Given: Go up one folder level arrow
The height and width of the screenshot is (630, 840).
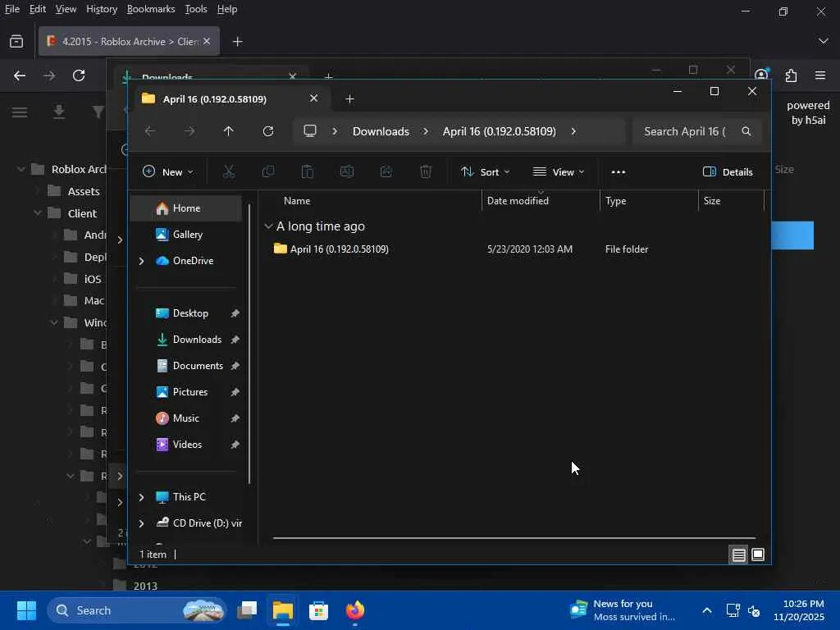Looking at the screenshot, I should pyautogui.click(x=229, y=131).
